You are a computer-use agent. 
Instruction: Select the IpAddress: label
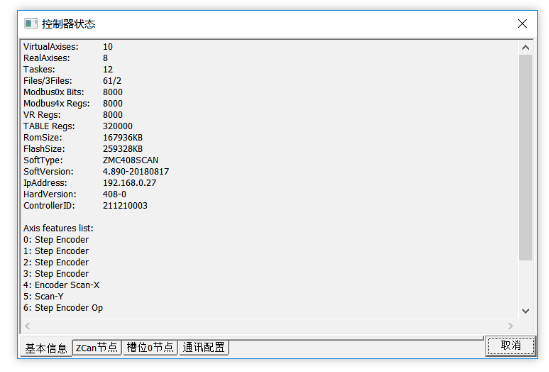(45, 183)
